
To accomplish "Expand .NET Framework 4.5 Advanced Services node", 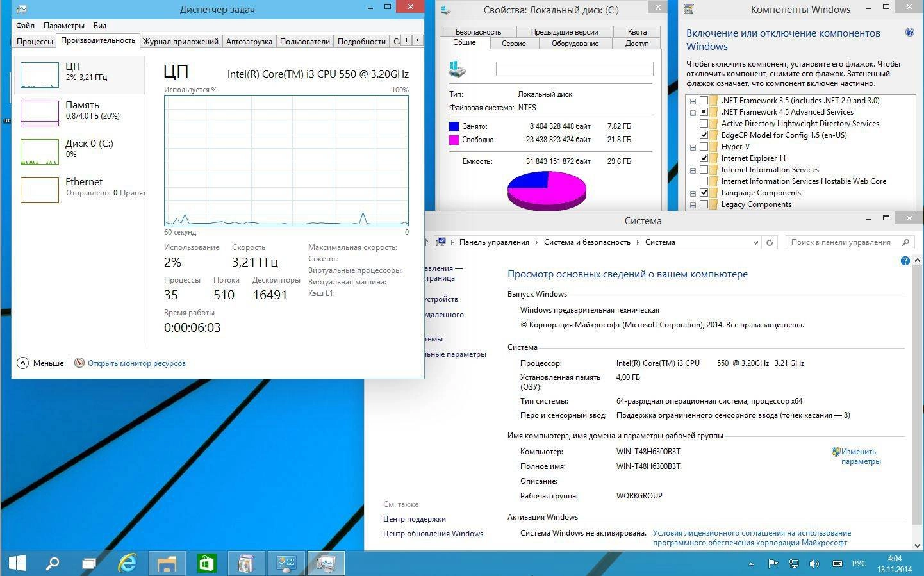I will 693,113.
